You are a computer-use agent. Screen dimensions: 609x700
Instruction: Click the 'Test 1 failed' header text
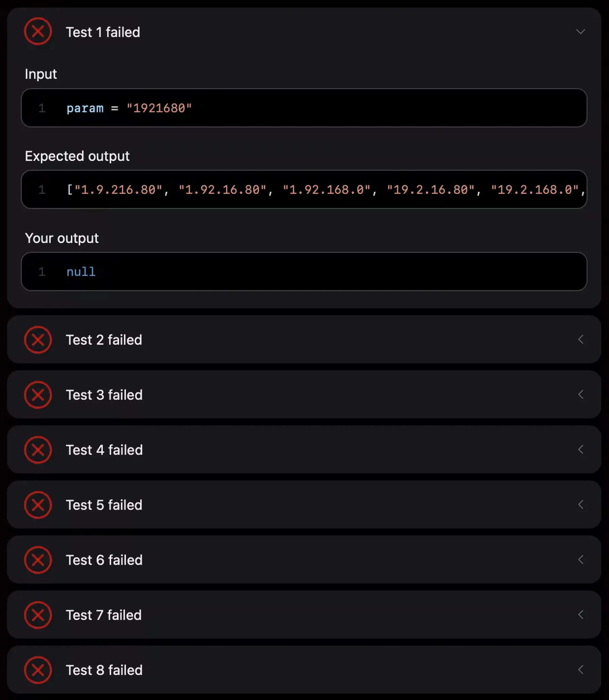pyautogui.click(x=103, y=32)
